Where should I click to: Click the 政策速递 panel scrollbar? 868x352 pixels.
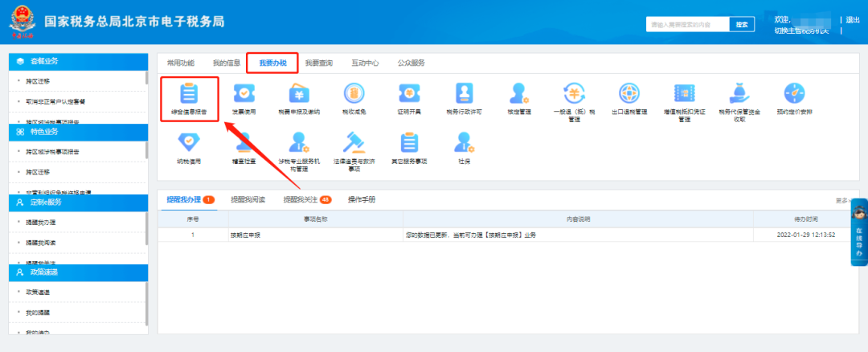(x=147, y=304)
